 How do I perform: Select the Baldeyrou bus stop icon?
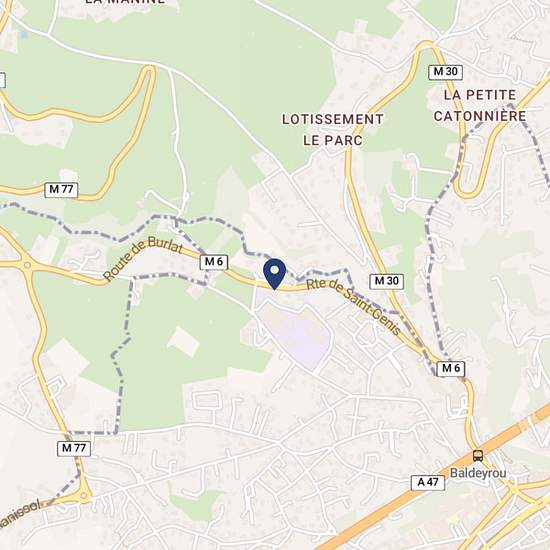point(477,456)
